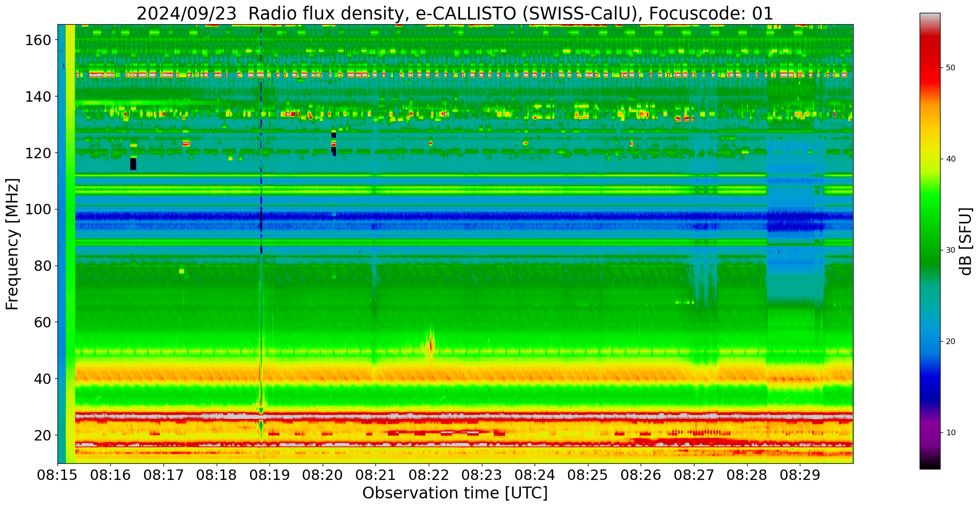Click the 100 frequency tick label

(38, 210)
